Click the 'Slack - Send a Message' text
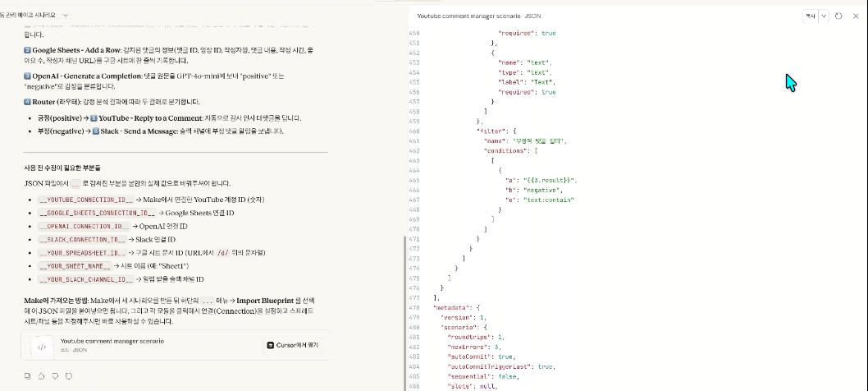This screenshot has height=391, width=868. [x=139, y=131]
